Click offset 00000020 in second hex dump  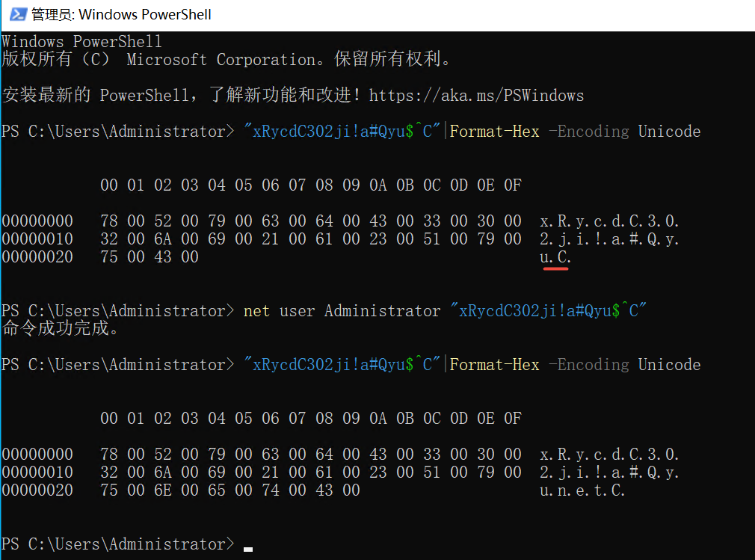[x=37, y=490]
